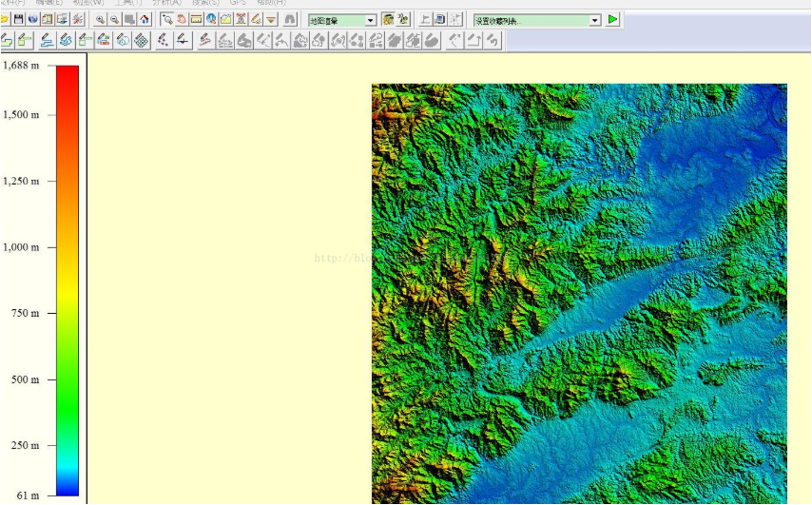The height and width of the screenshot is (505, 812).
Task: Select the pencil with red-blue wavy lines icon
Action: pyautogui.click(x=205, y=40)
